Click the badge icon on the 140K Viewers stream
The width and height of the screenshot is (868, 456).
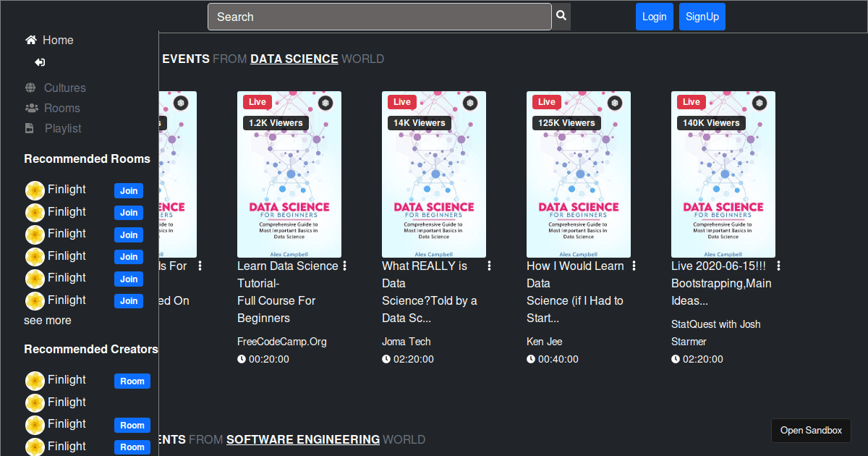coord(759,103)
